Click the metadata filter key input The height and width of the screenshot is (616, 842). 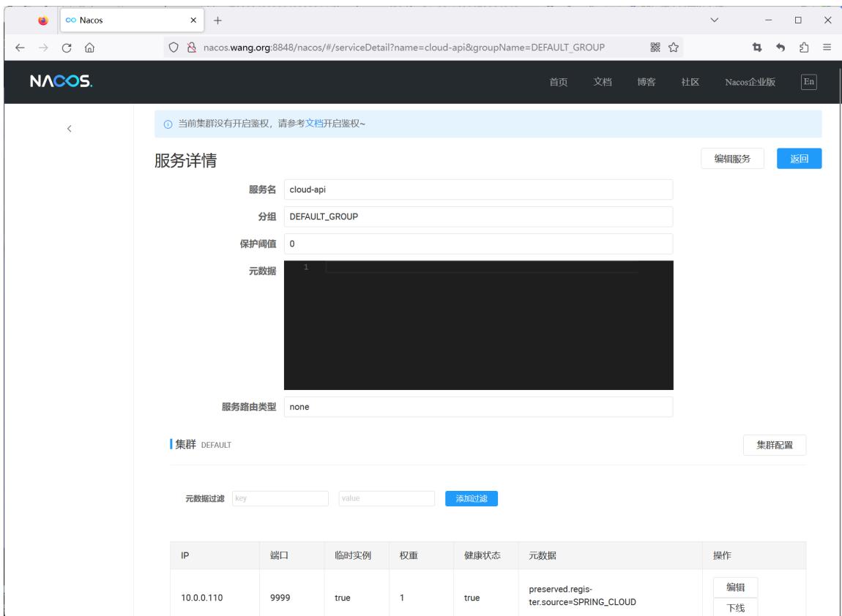pos(280,498)
